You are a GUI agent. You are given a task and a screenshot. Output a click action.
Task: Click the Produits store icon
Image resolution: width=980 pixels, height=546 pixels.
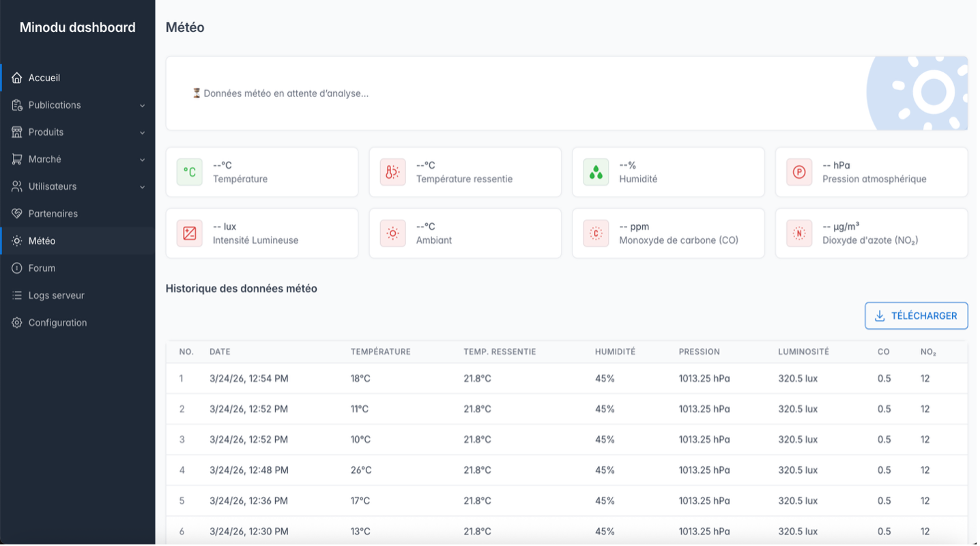[17, 132]
